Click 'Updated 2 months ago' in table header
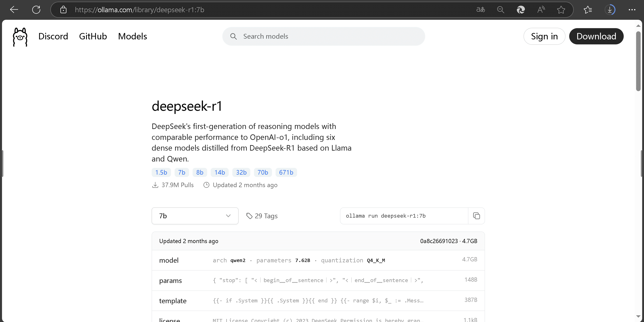 pyautogui.click(x=189, y=241)
